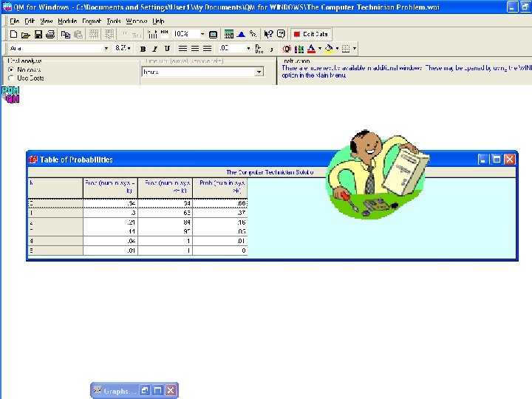This screenshot has width=532, height=399.
Task: Open the View menu
Action: (47, 21)
